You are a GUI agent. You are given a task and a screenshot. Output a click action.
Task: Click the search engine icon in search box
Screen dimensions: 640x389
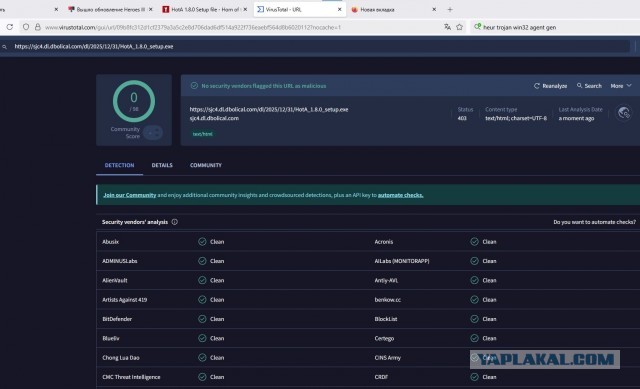[x=477, y=27]
